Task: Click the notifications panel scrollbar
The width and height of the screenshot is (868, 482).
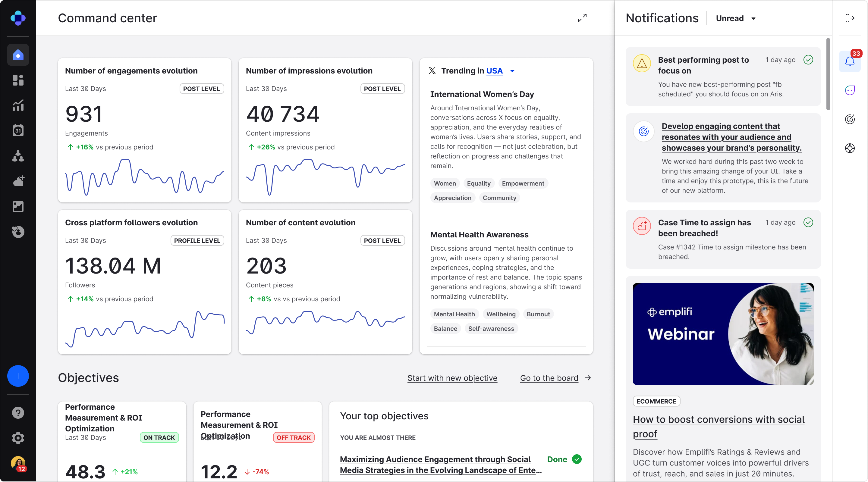Action: coord(828,74)
